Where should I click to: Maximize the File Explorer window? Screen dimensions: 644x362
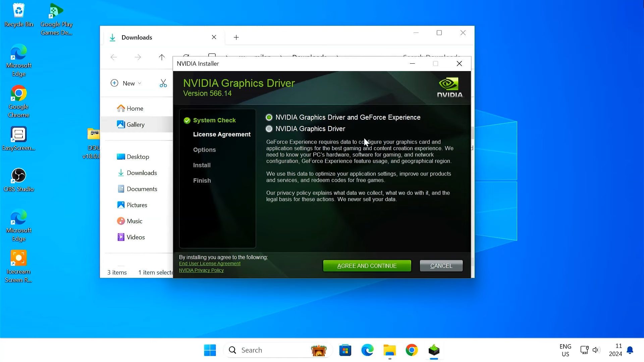click(439, 33)
